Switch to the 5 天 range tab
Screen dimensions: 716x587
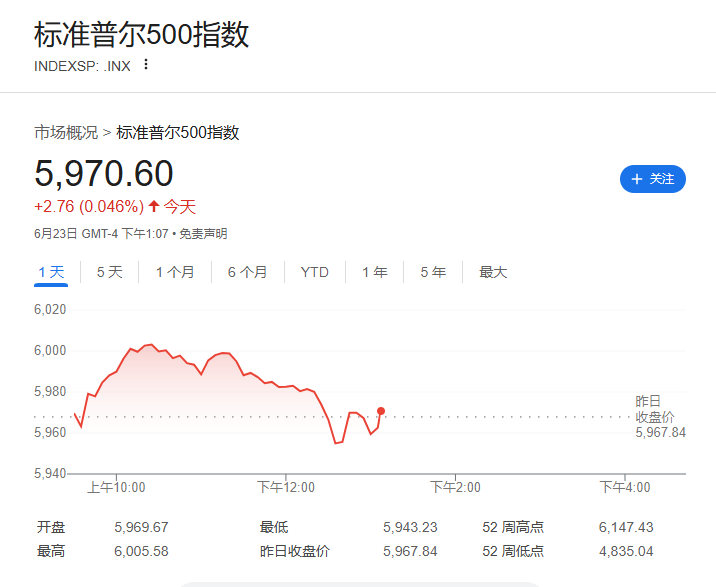[x=110, y=272]
